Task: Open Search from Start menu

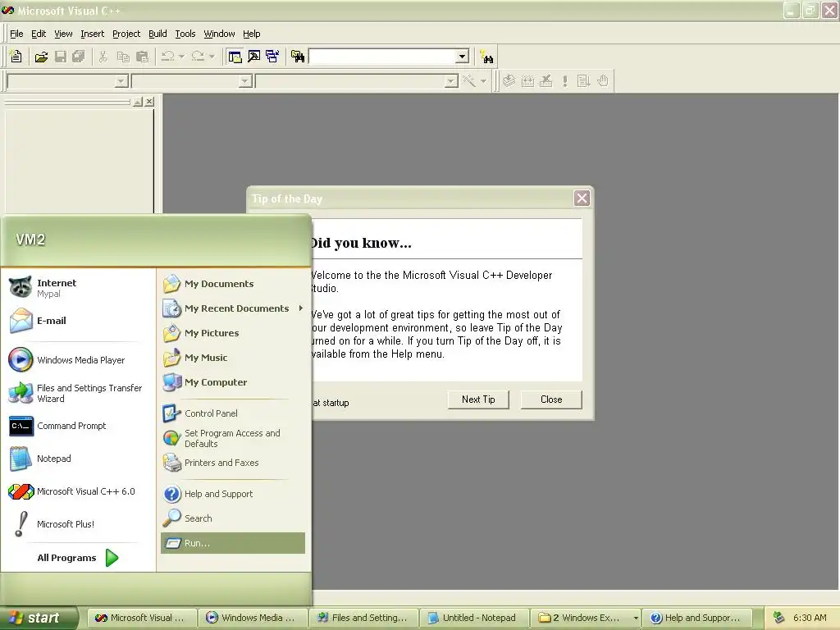Action: point(232,518)
